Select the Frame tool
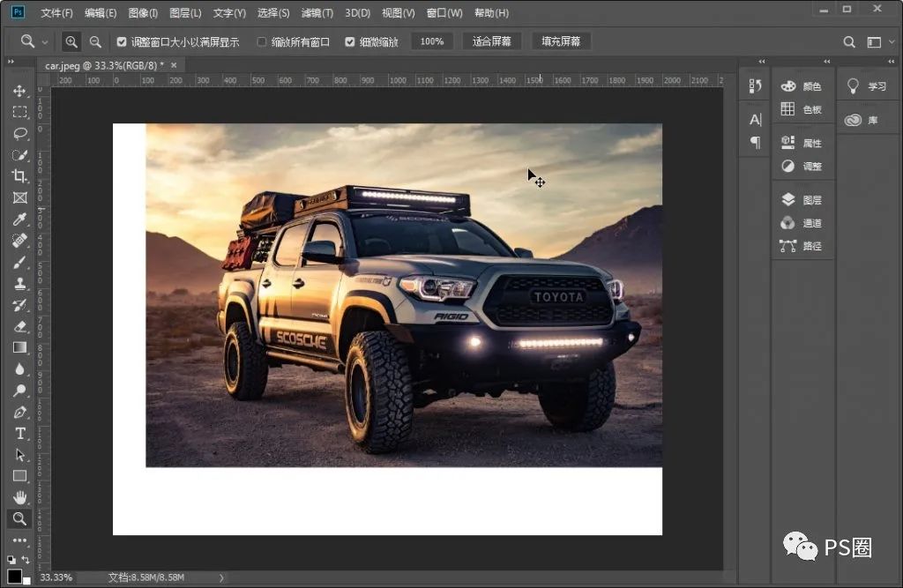Screen dimensions: 903x588 click(x=19, y=197)
